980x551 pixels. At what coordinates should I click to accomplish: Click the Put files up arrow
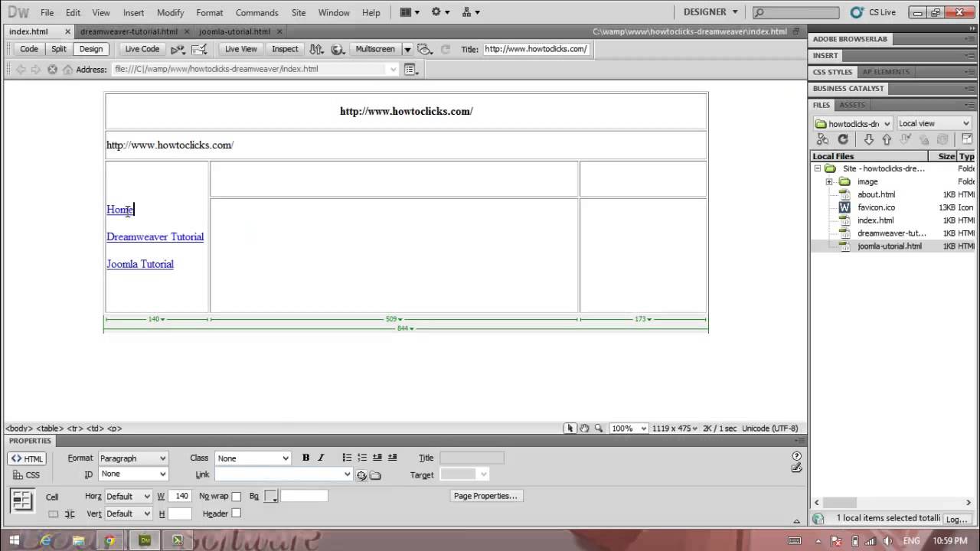click(x=887, y=139)
